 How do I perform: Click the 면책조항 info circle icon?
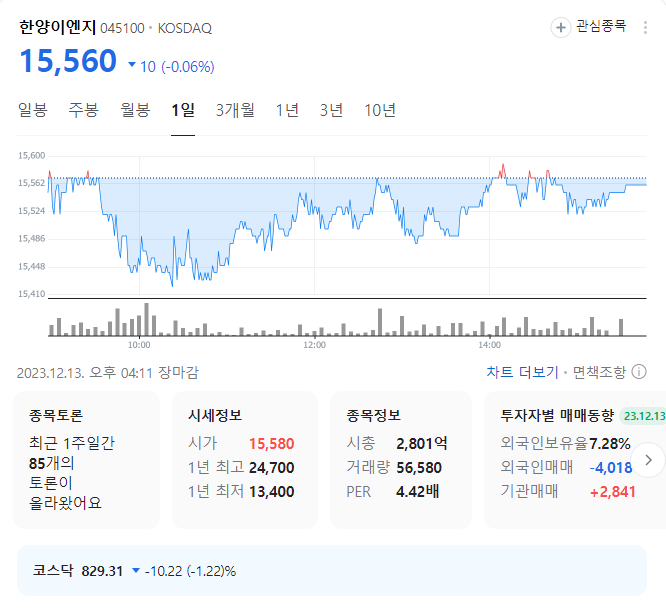[x=639, y=372]
